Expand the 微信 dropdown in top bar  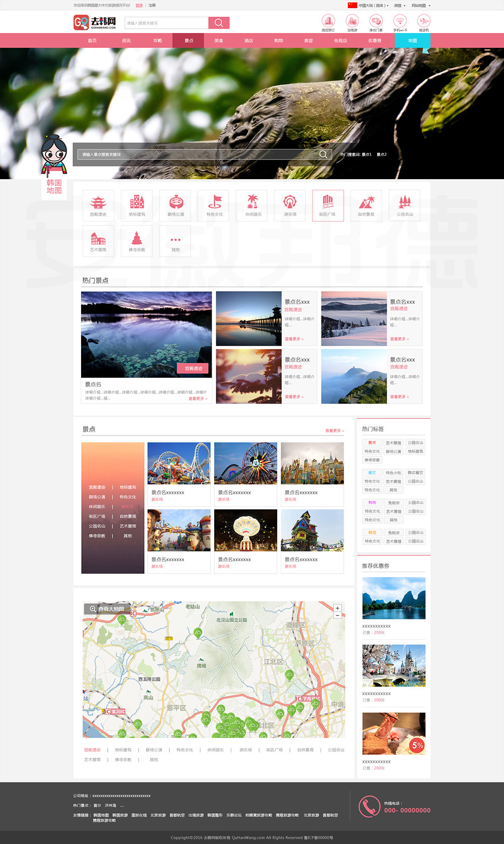tap(399, 6)
